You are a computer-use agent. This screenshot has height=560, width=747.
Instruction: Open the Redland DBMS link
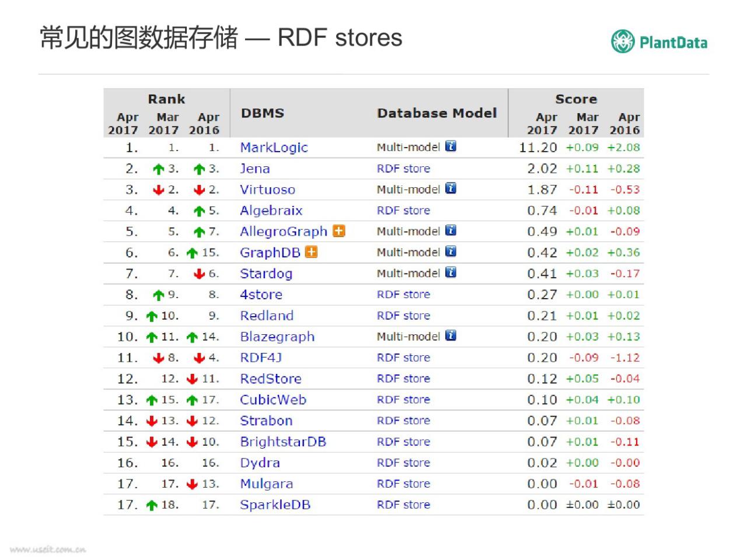(x=267, y=316)
